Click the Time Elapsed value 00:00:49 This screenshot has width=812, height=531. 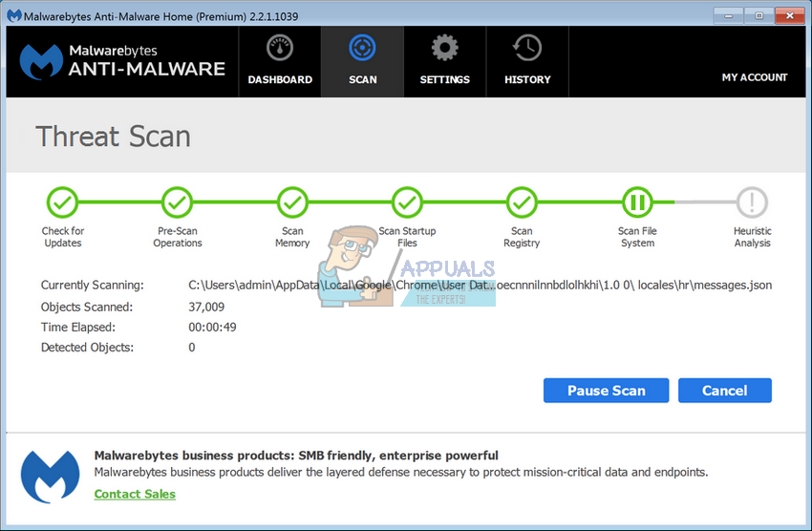[x=212, y=327]
